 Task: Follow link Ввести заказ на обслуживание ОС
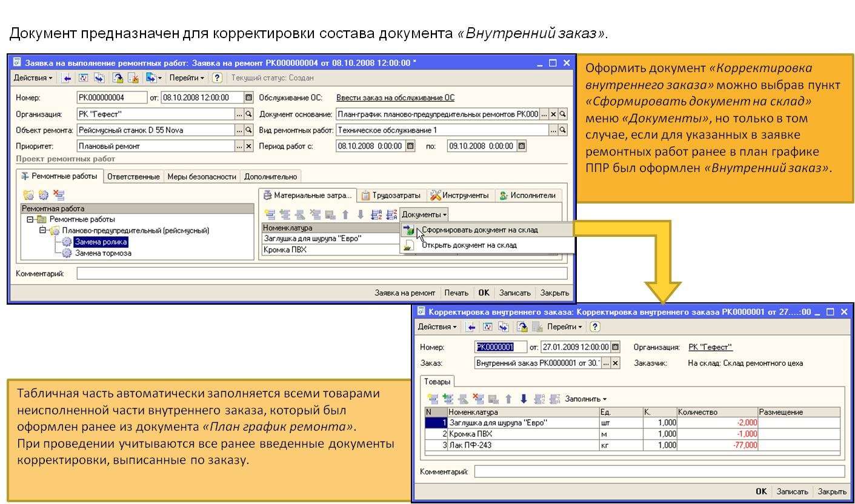395,98
